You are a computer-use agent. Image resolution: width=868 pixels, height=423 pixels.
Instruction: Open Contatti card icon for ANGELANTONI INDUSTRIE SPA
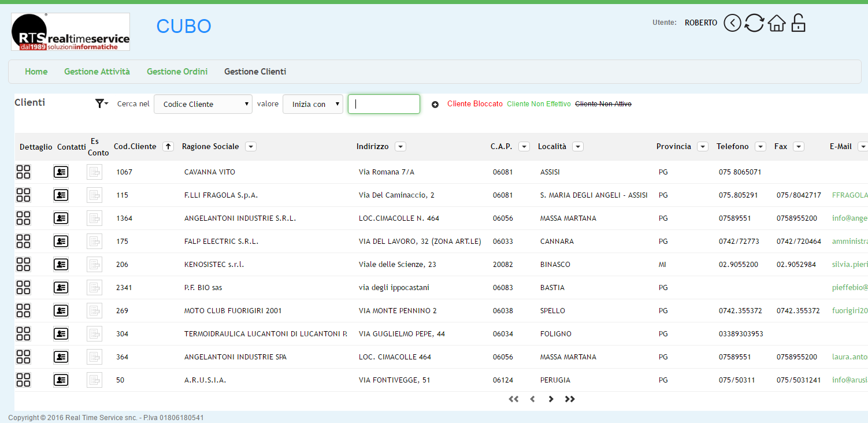coord(61,357)
